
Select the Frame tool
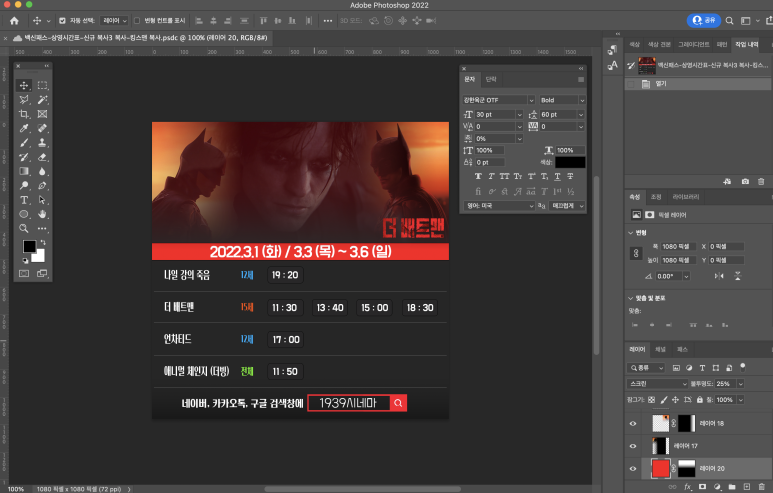[42, 114]
